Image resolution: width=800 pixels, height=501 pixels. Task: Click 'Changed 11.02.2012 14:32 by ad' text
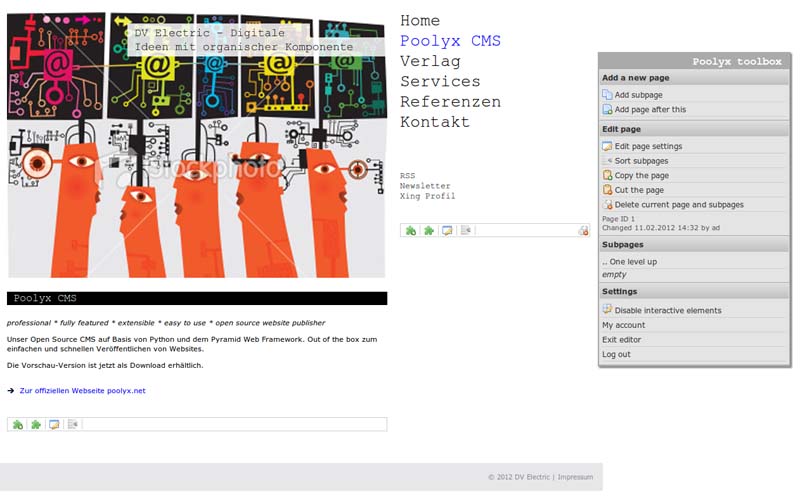pos(661,228)
